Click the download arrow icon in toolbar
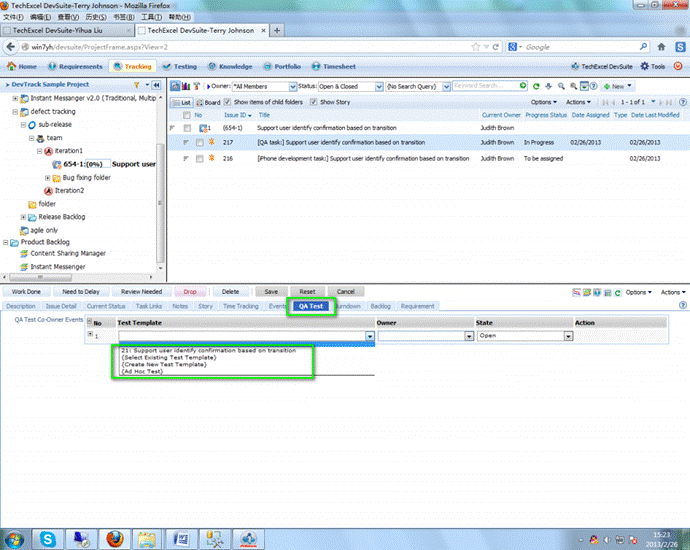This screenshot has height=550, width=690. click(x=548, y=86)
